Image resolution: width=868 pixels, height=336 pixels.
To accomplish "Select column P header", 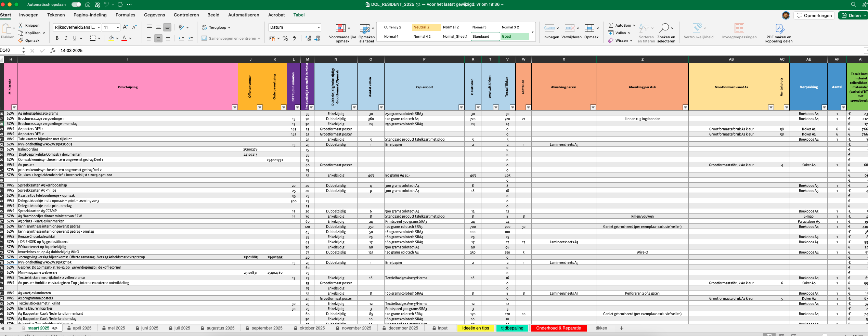I will pos(424,60).
